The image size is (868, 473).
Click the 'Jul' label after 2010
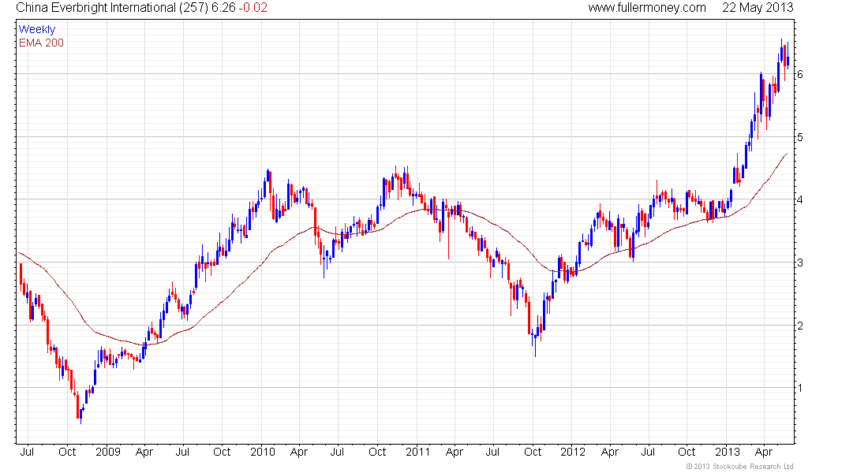coord(337,452)
